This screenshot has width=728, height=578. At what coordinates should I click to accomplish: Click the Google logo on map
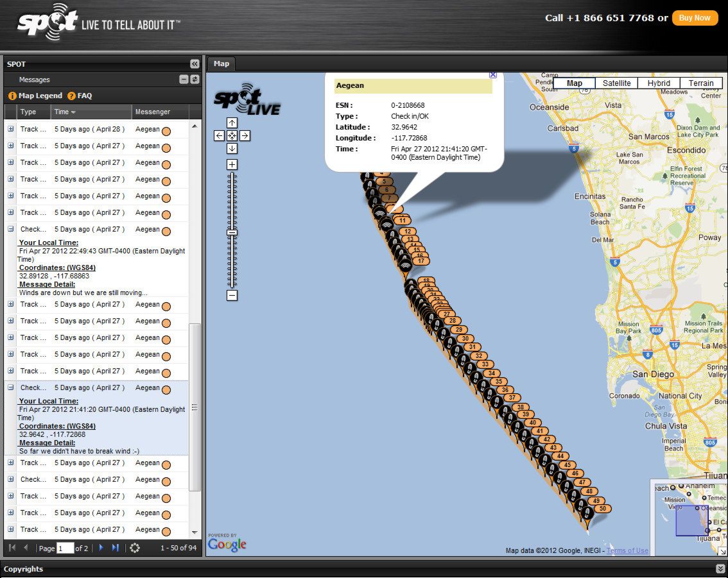[227, 543]
